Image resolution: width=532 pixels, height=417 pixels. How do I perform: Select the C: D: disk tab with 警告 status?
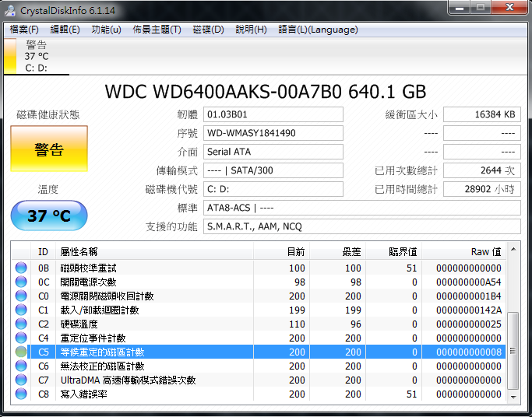coord(37,56)
